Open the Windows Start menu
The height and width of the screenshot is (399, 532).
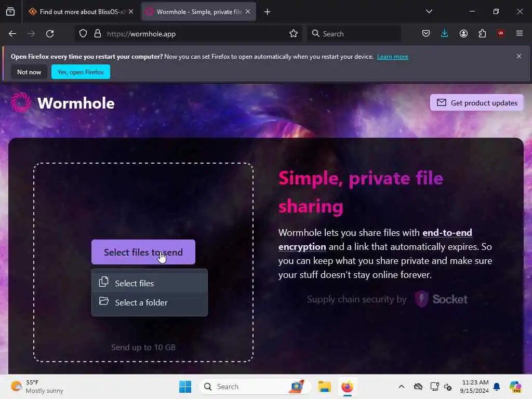pos(185,387)
